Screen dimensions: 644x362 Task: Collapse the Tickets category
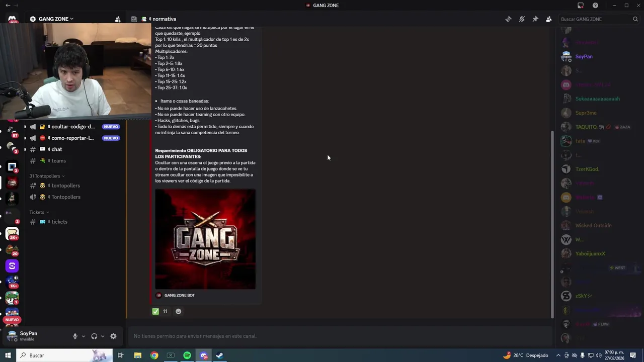[39, 212]
